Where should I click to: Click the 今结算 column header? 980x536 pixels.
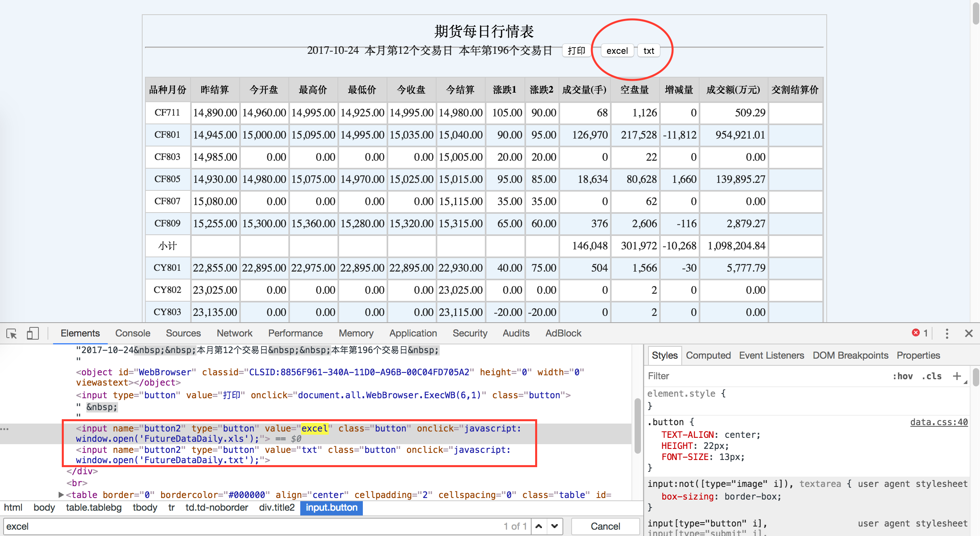point(461,90)
